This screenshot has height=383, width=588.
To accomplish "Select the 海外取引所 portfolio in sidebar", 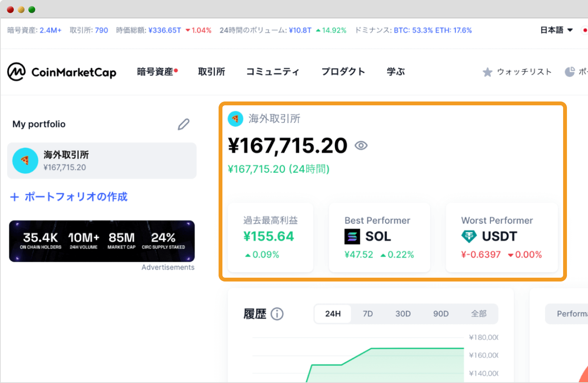I will click(102, 161).
